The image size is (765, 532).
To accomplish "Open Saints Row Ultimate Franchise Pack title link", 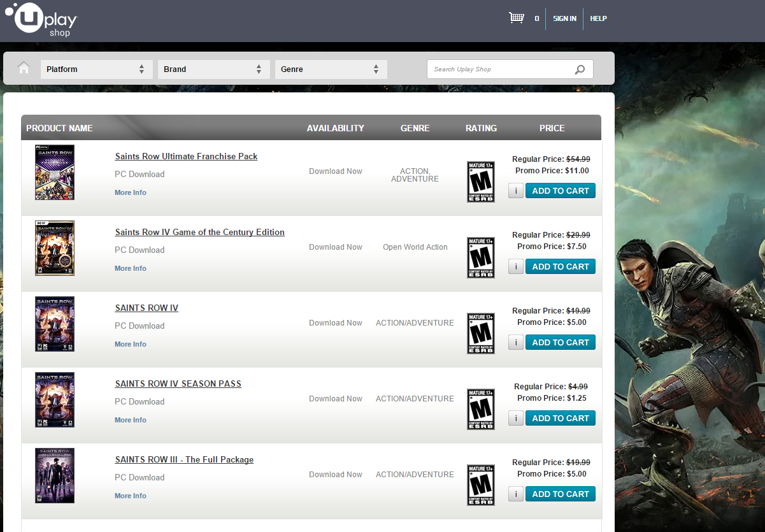I will pos(186,157).
